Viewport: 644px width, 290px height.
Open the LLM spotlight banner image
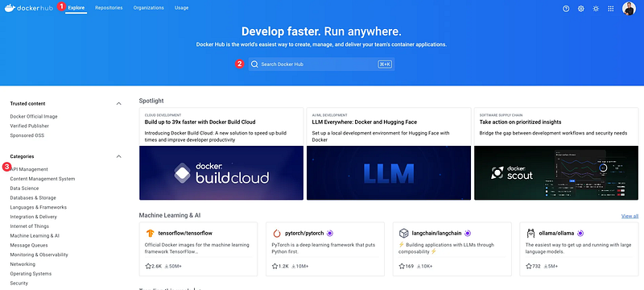pyautogui.click(x=389, y=173)
